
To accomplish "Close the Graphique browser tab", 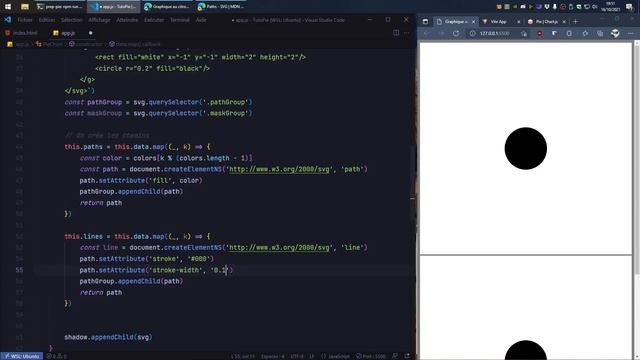I will (473, 22).
